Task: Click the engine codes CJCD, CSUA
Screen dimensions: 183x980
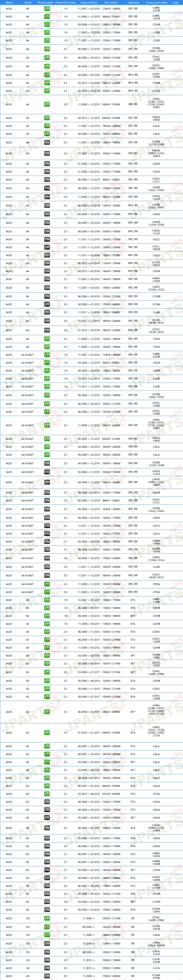Action: [156, 263]
